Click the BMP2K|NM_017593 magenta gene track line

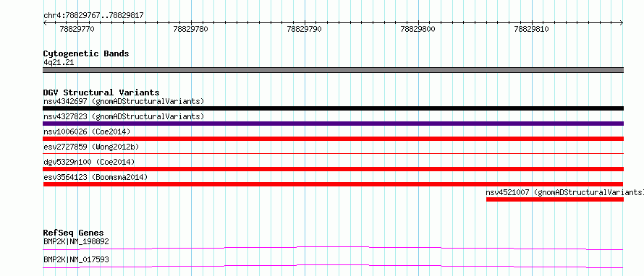click(333, 266)
